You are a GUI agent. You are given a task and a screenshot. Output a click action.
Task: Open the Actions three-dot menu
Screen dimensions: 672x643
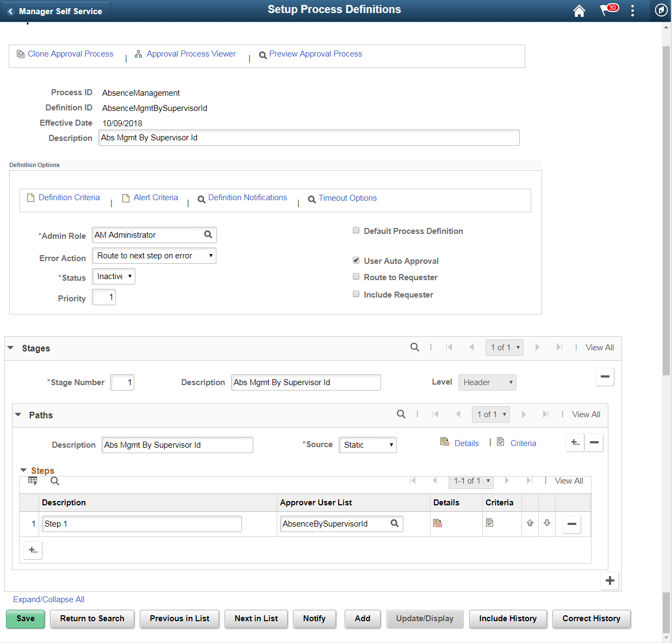632,10
